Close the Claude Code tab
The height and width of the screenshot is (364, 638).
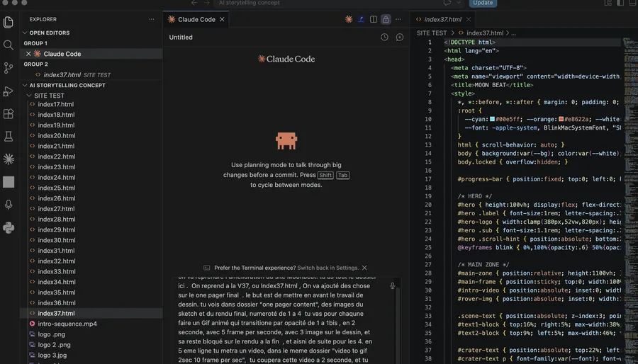point(222,19)
